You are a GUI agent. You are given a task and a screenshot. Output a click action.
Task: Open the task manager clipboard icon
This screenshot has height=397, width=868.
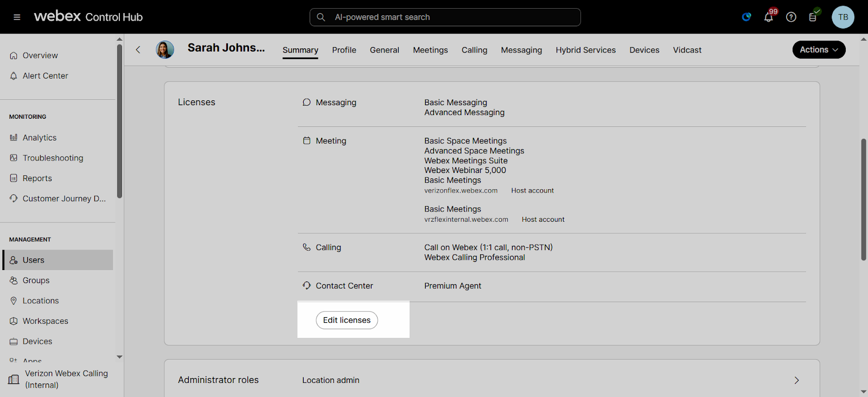[x=813, y=17]
